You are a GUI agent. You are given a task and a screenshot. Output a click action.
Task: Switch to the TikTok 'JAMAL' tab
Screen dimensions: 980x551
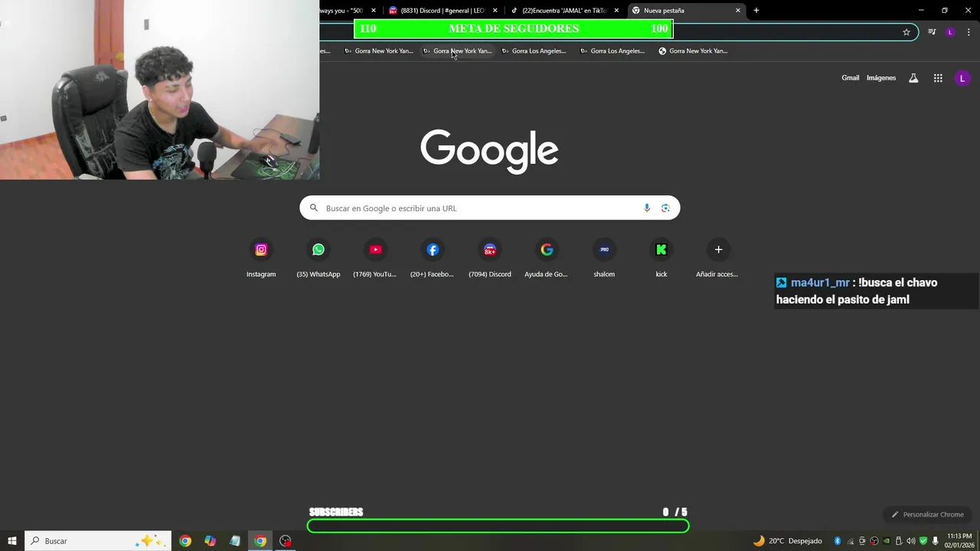pos(564,11)
